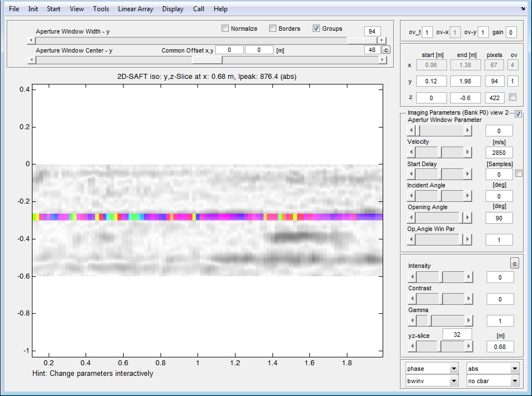
Task: Increase Opening Angle with right arrow
Action: 468,218
